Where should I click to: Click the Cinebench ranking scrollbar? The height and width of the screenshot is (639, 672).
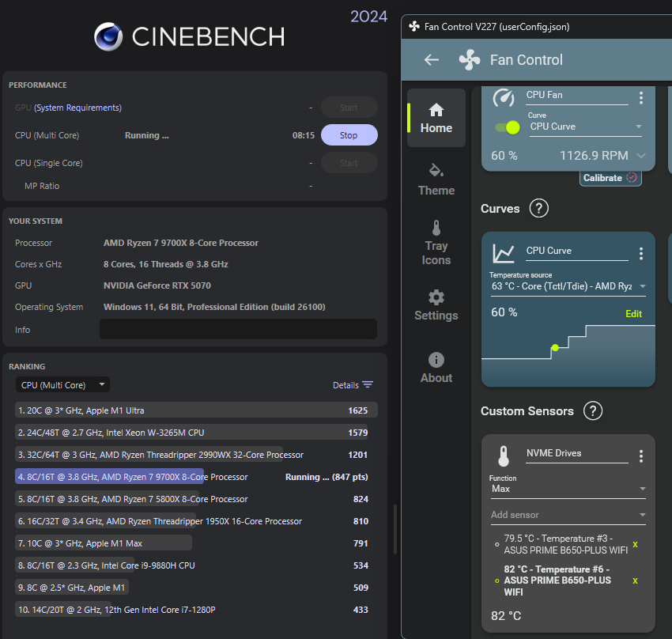395,529
